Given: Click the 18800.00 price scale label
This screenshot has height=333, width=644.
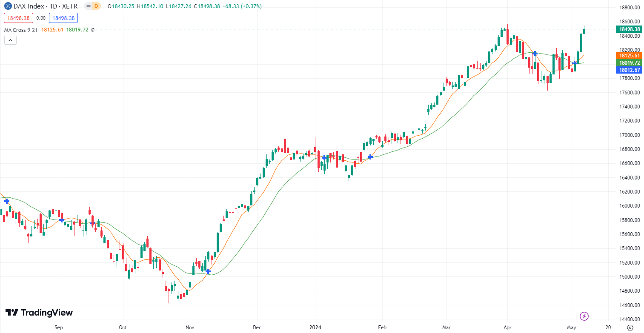Looking at the screenshot, I should point(629,8).
